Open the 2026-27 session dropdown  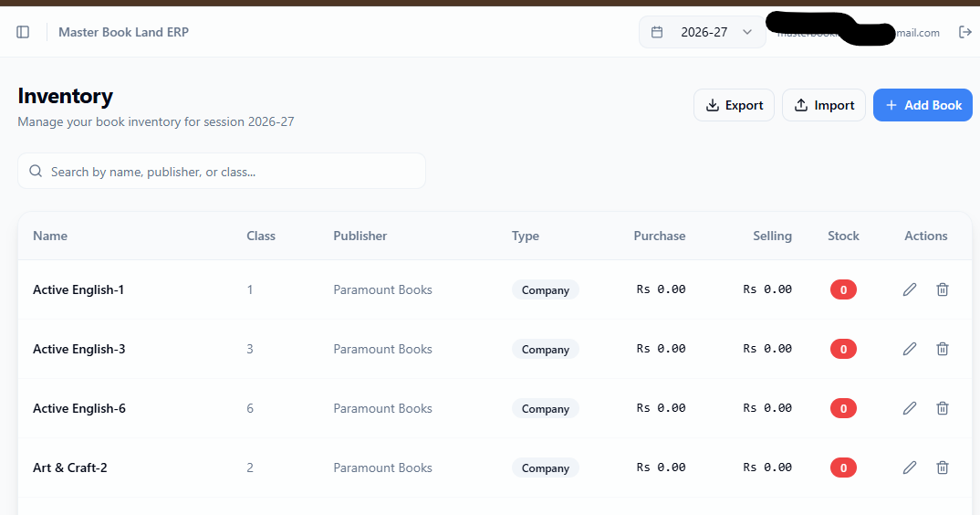[x=702, y=32]
